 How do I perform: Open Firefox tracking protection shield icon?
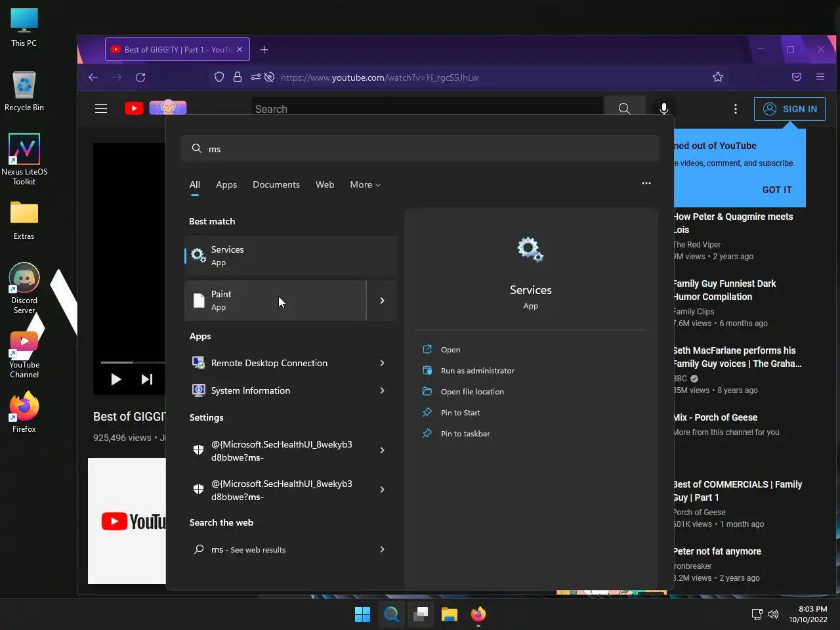click(x=219, y=77)
